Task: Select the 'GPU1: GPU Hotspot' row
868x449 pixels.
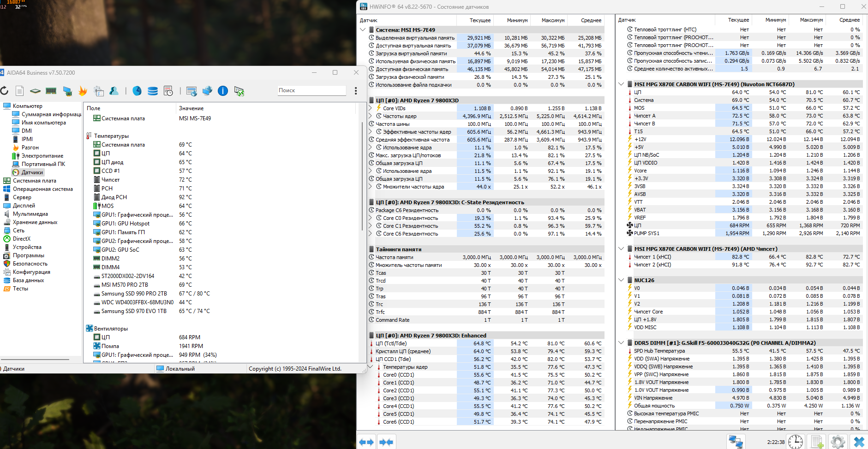Action: click(221, 224)
